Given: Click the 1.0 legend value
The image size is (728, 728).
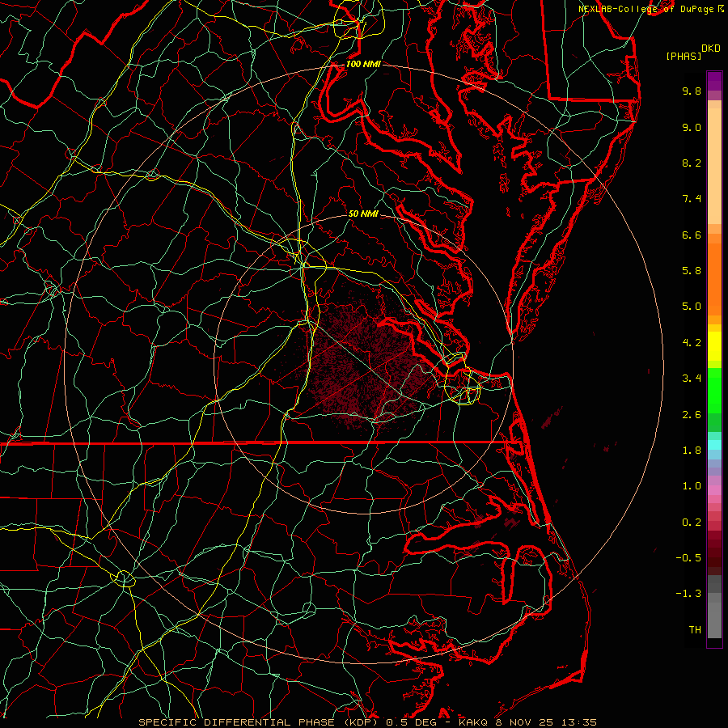Looking at the screenshot, I should pyautogui.click(x=692, y=486).
